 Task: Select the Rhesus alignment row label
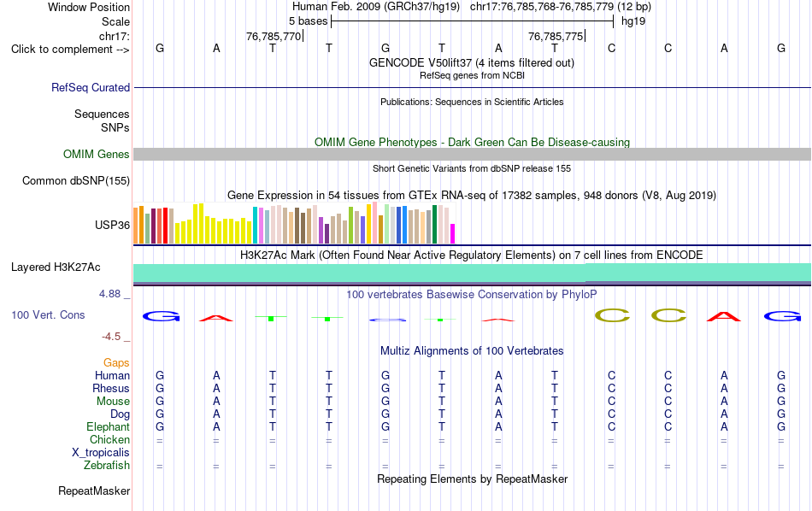[111, 388]
